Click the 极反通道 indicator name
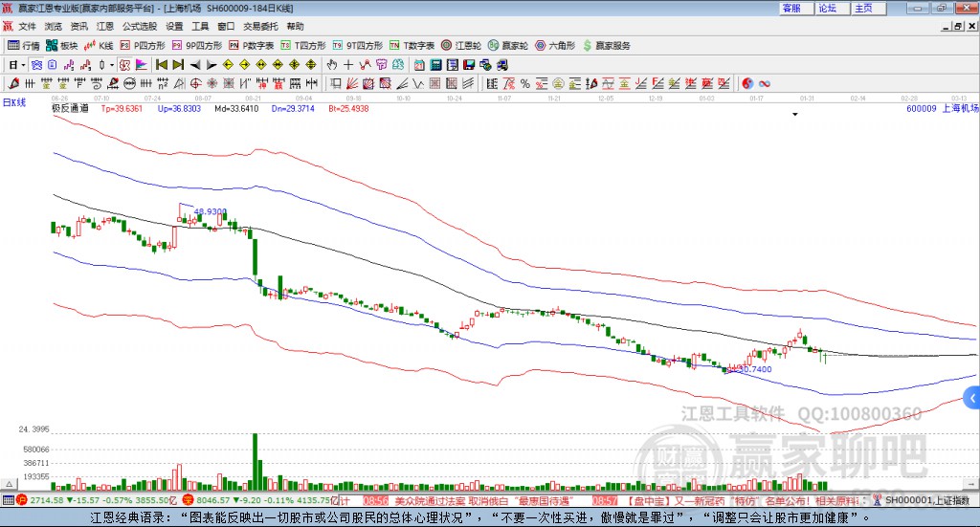The height and width of the screenshot is (527, 980). [x=70, y=108]
